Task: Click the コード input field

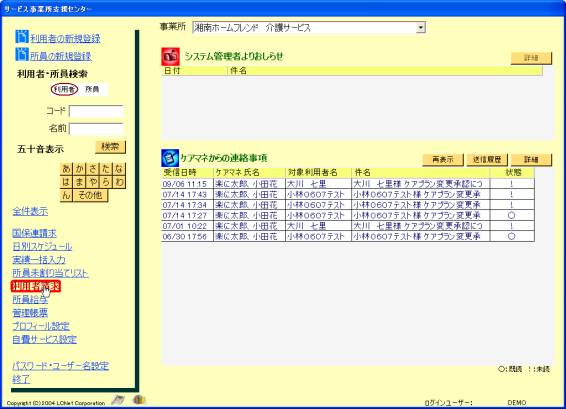Action: [x=96, y=111]
